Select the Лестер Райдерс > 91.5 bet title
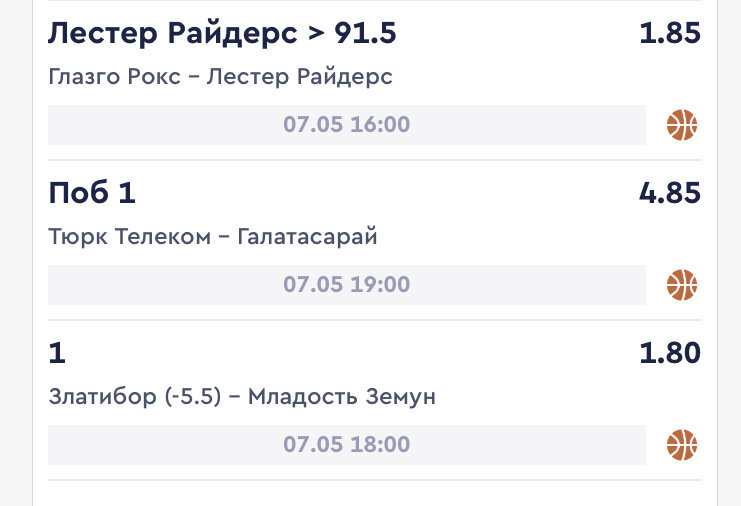Image resolution: width=741 pixels, height=506 pixels. [x=222, y=34]
